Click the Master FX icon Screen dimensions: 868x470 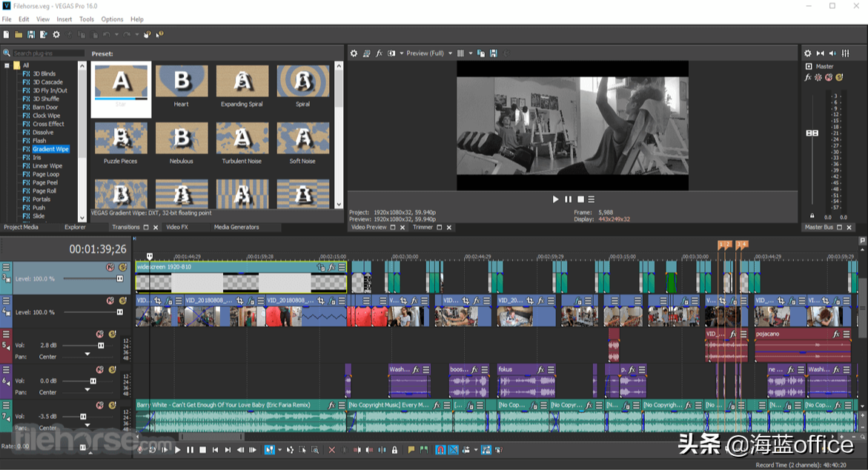(808, 78)
